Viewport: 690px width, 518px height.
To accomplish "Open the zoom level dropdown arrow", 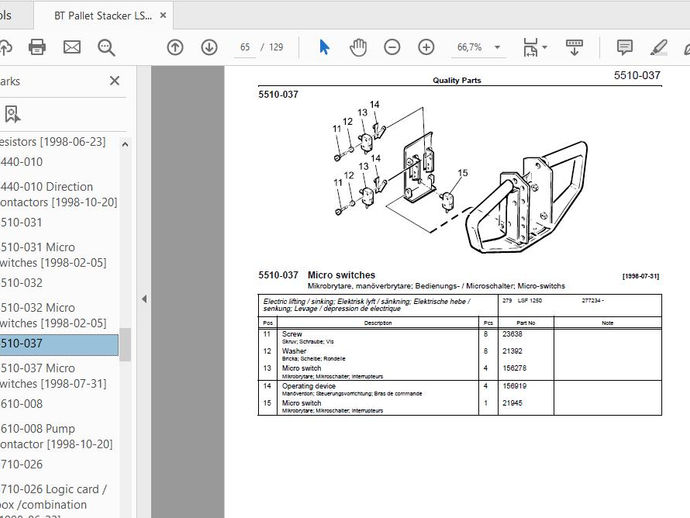I will [497, 47].
